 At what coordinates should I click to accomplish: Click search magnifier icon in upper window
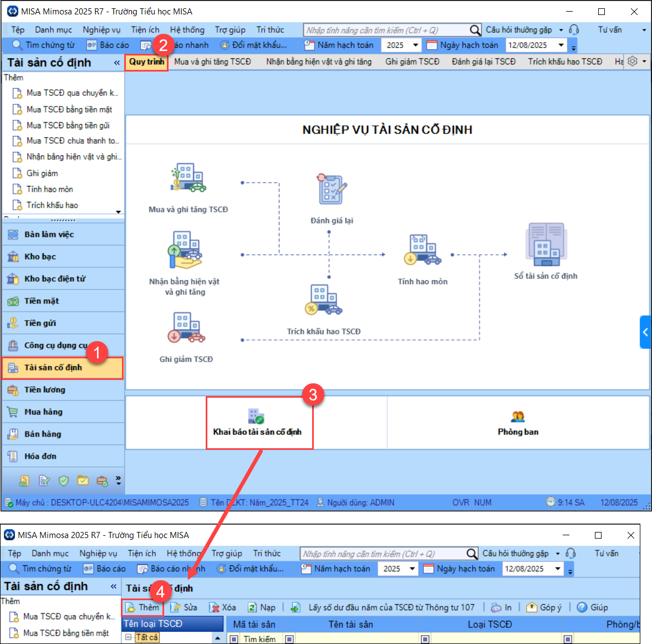click(475, 30)
